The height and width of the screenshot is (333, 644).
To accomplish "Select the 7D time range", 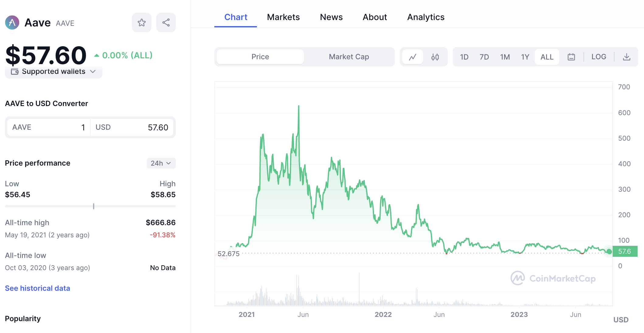I will point(484,57).
